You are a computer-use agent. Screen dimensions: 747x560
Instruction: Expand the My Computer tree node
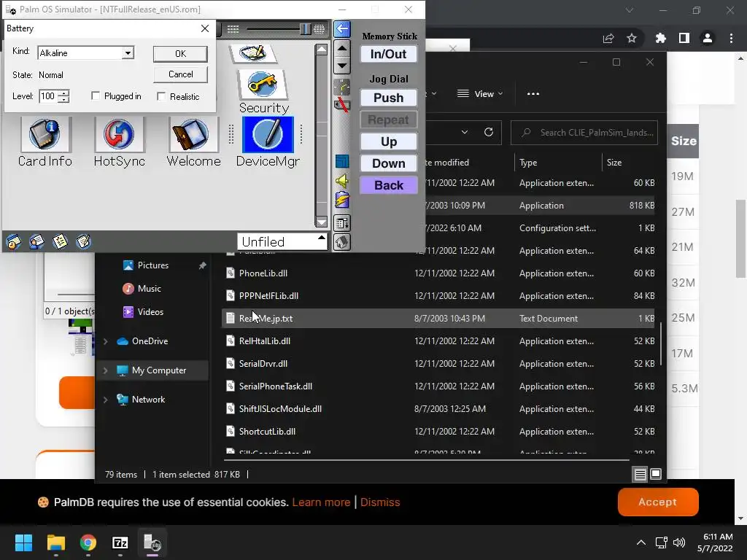click(105, 370)
